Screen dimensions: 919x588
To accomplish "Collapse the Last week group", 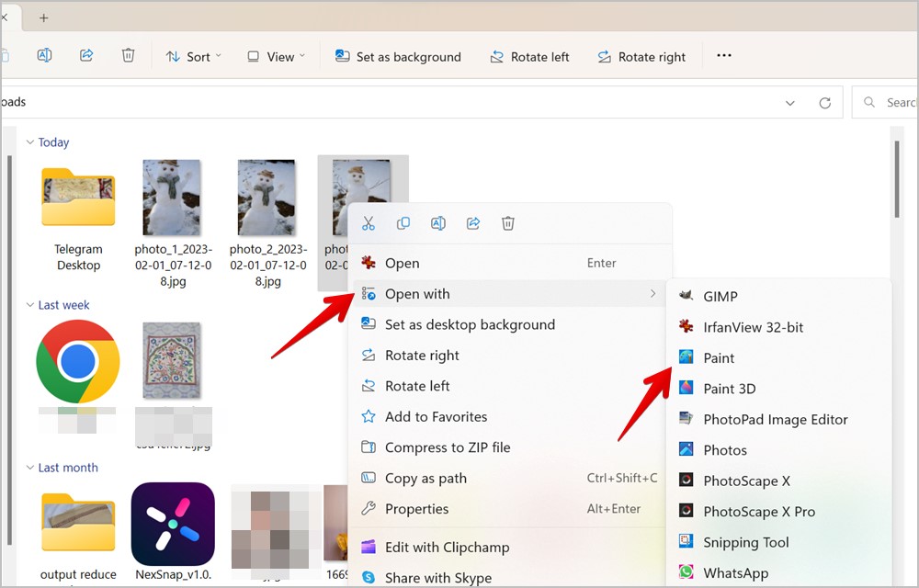I will click(x=30, y=305).
